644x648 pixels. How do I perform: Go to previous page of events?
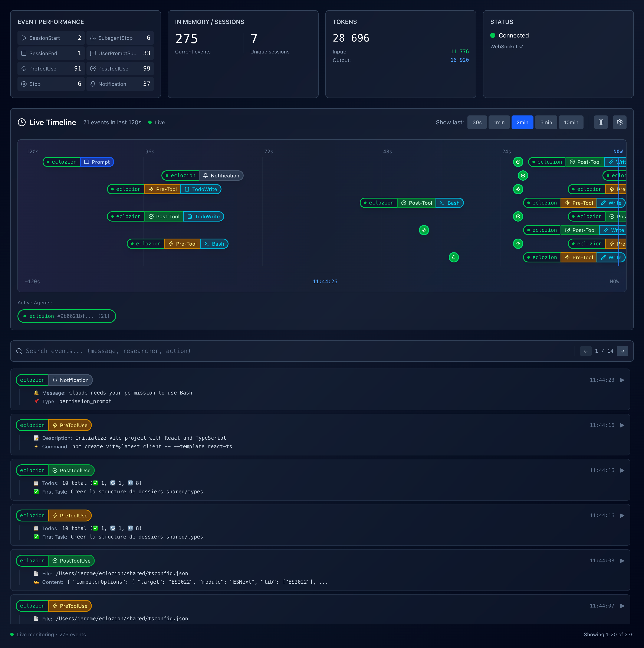pyautogui.click(x=586, y=351)
